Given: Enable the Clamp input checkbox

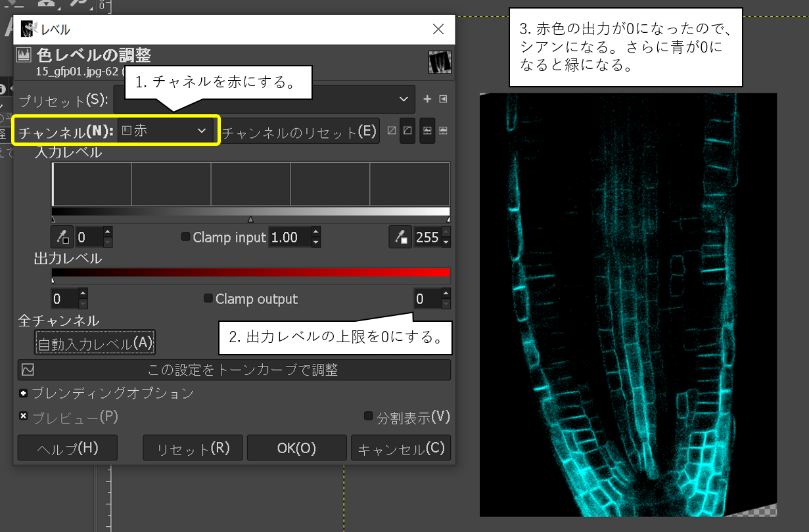Looking at the screenshot, I should [x=186, y=237].
